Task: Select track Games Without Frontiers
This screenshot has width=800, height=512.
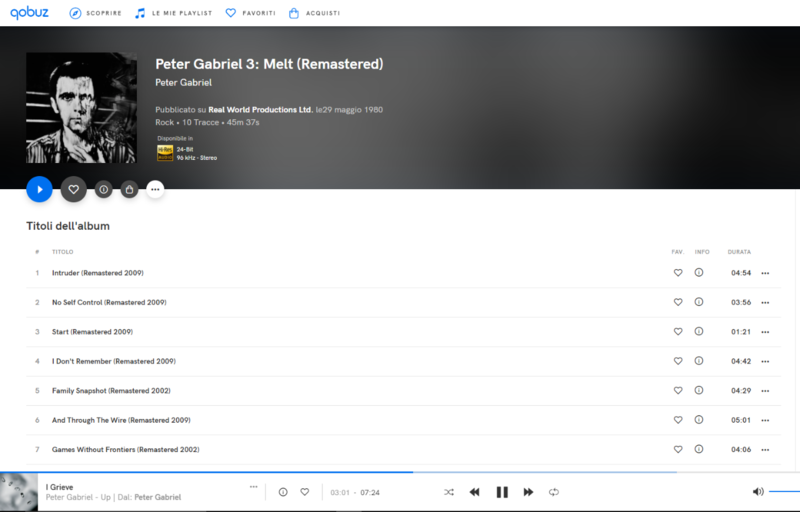Action: click(126, 450)
